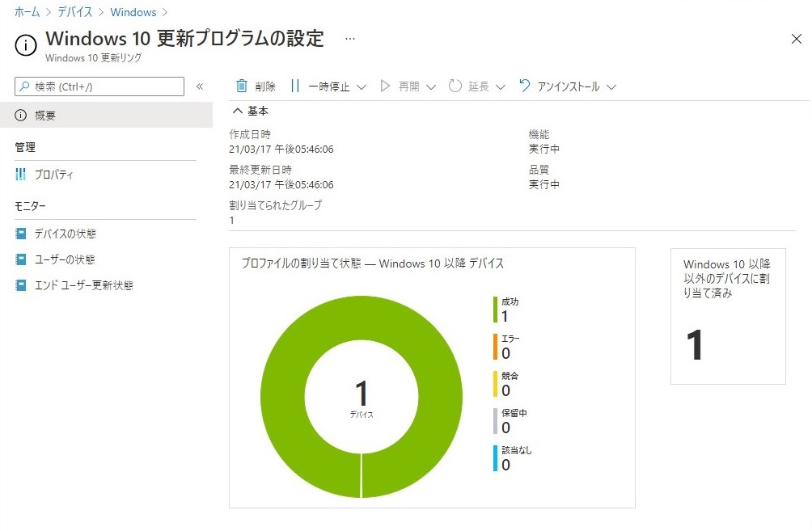Click the uninstall undo arrow icon

point(524,86)
